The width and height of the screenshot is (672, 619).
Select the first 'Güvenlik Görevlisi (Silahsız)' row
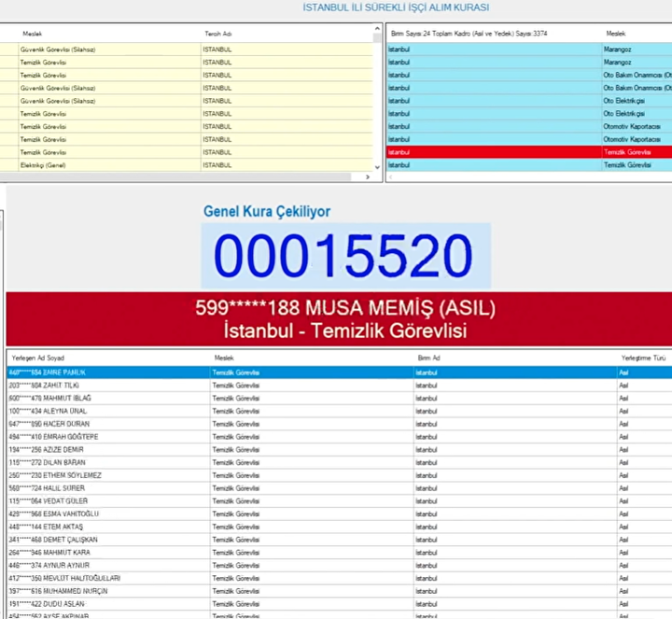[186, 49]
